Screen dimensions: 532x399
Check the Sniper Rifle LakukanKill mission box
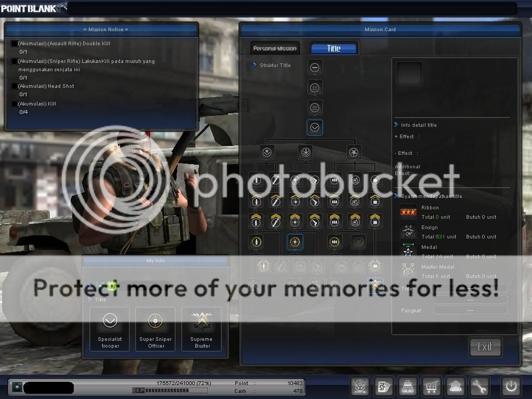point(14,61)
